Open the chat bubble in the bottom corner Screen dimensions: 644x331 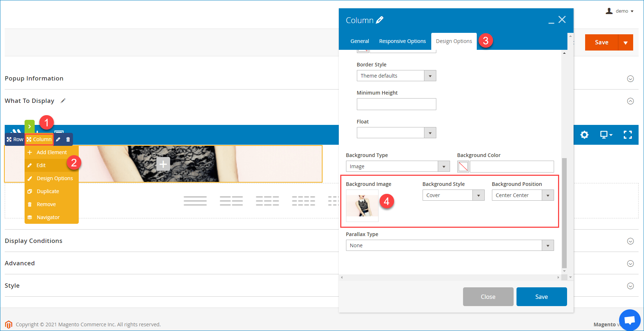(630, 320)
